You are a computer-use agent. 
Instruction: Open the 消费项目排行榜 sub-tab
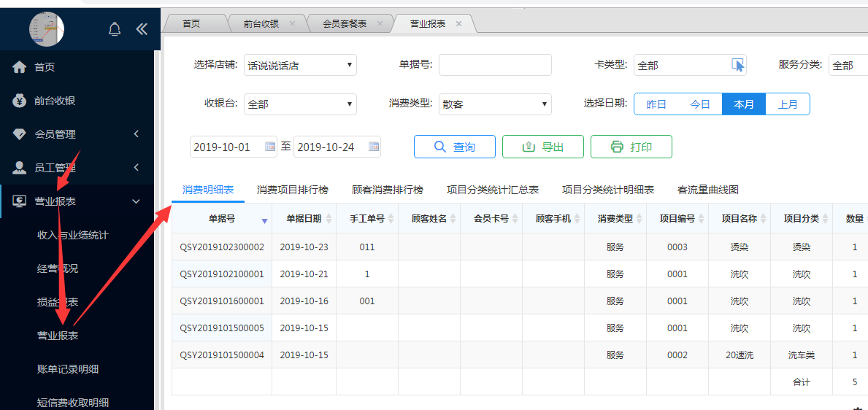(x=292, y=190)
